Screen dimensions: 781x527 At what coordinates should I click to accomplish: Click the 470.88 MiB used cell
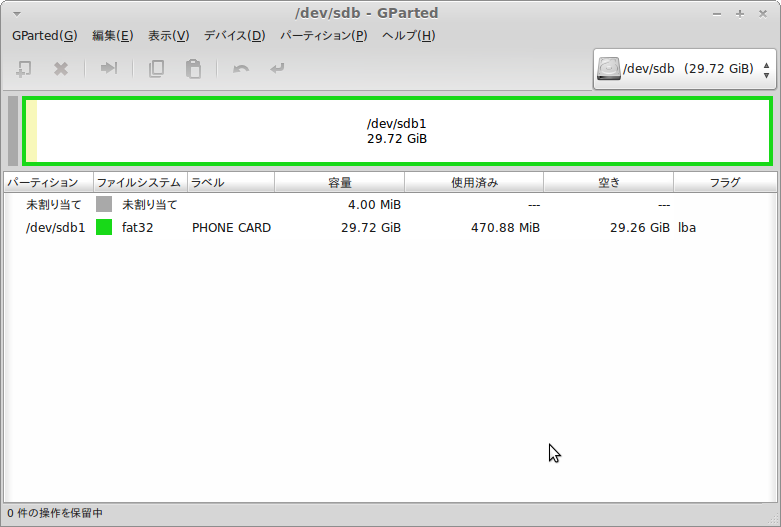[505, 228]
